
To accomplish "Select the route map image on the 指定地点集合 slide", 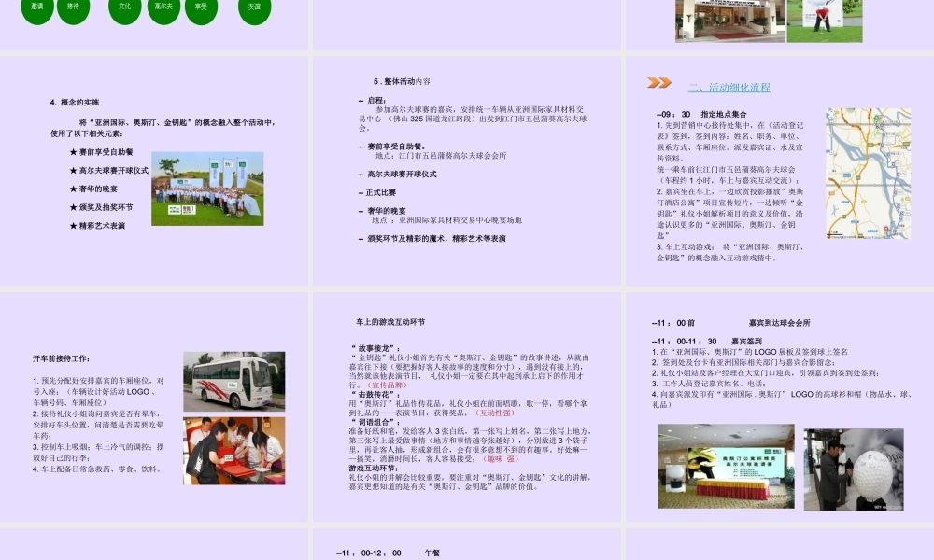I will pyautogui.click(x=869, y=174).
